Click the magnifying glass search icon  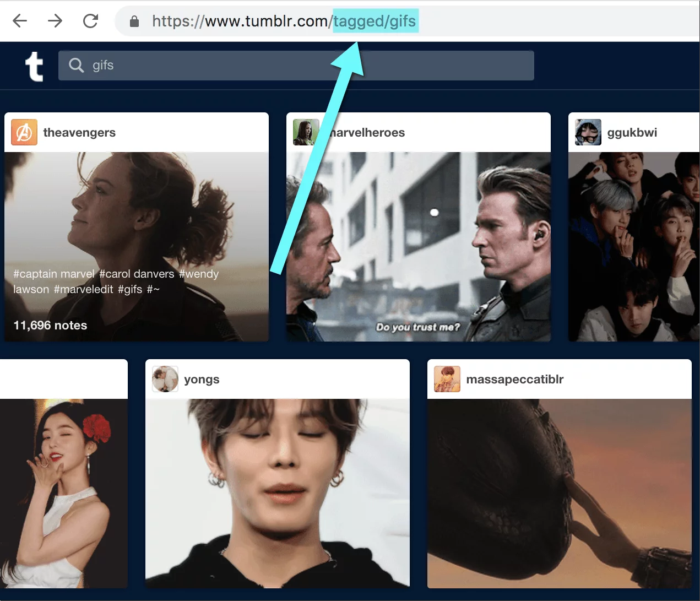[x=76, y=65]
